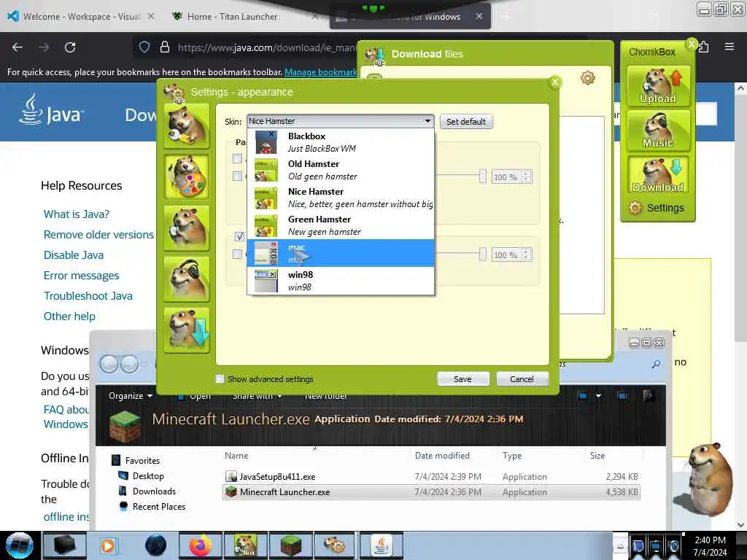Open the Error messages link
Image resolution: width=747 pixels, height=560 pixels.
[x=82, y=276]
